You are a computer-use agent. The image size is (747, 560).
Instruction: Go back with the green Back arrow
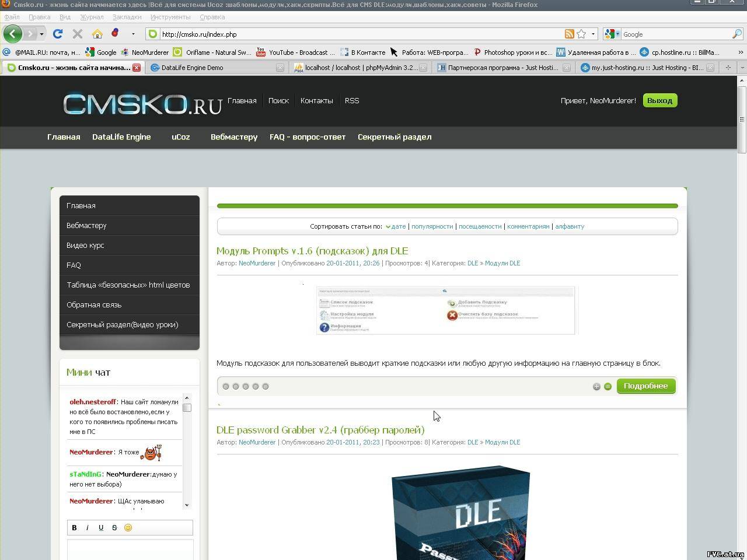pyautogui.click(x=12, y=33)
